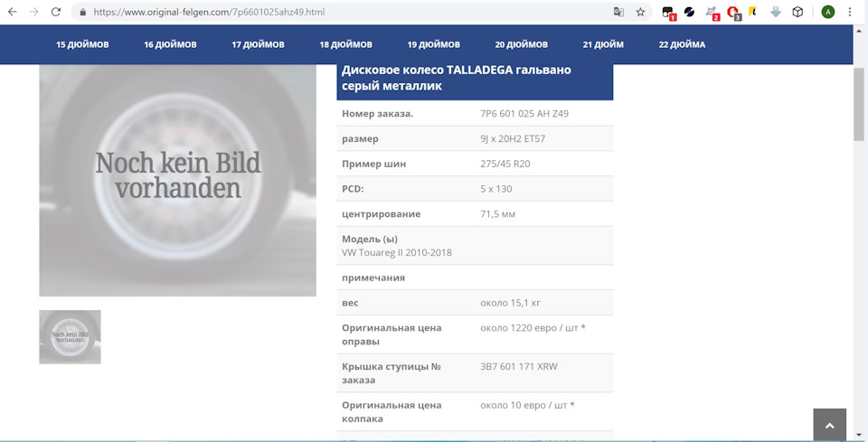Open the dark round extension icon

(689, 12)
